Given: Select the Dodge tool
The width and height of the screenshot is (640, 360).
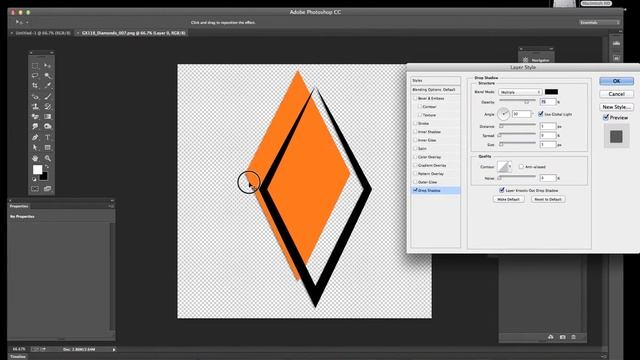Looking at the screenshot, I should pyautogui.click(x=48, y=127).
